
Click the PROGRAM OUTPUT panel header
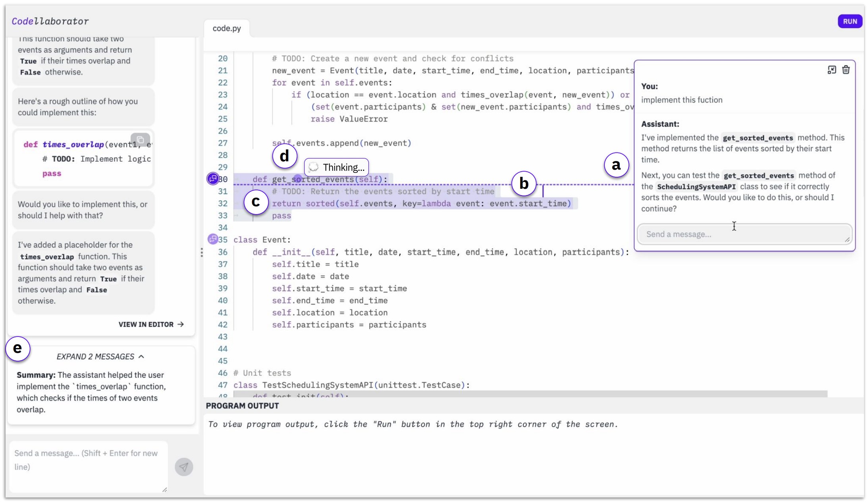pos(242,406)
